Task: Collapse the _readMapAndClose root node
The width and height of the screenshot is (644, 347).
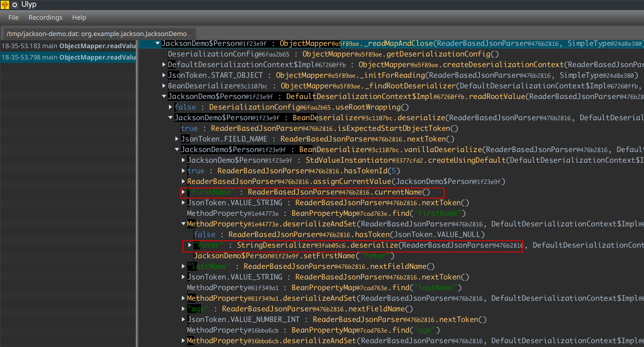Action: (157, 44)
